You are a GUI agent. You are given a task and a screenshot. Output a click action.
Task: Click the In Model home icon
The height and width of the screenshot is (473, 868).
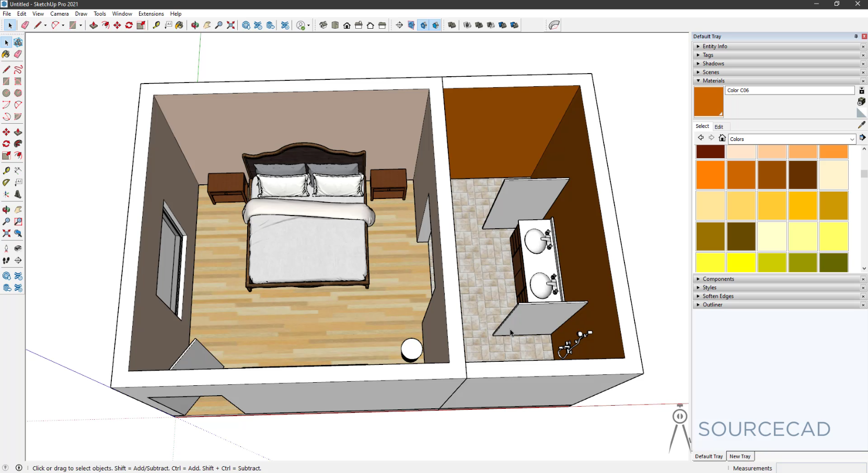pos(722,138)
